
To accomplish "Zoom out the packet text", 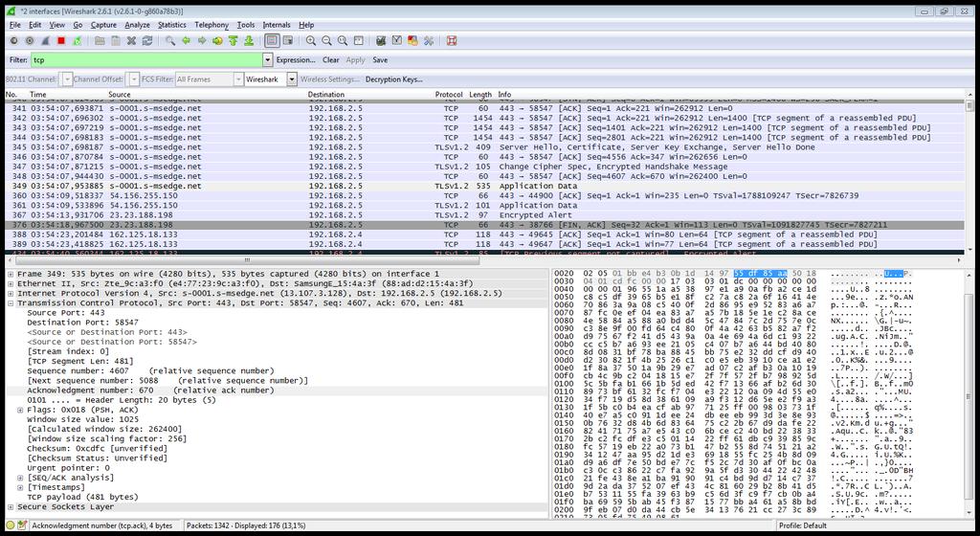I will click(326, 40).
